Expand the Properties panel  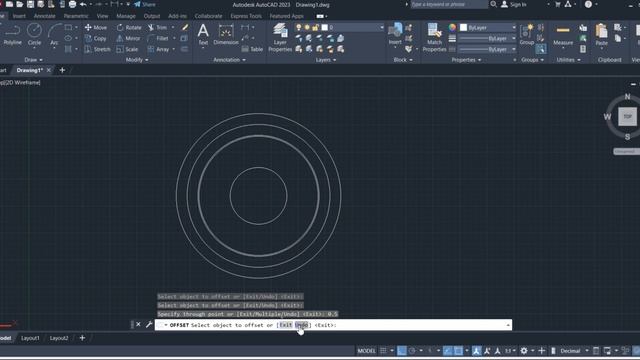click(x=466, y=60)
